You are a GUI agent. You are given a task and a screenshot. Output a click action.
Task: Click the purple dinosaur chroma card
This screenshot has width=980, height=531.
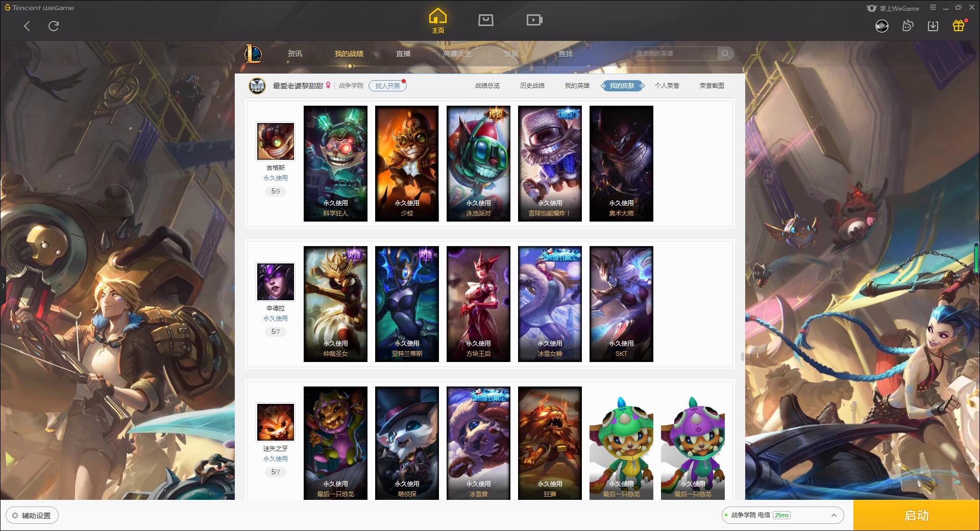(693, 443)
